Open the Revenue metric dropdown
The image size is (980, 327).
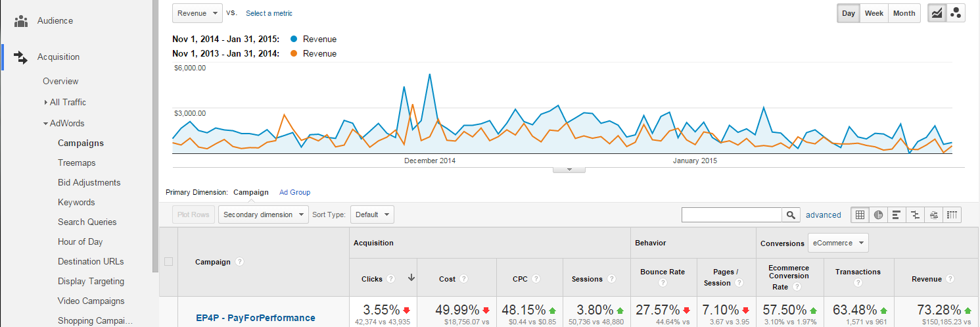(197, 13)
